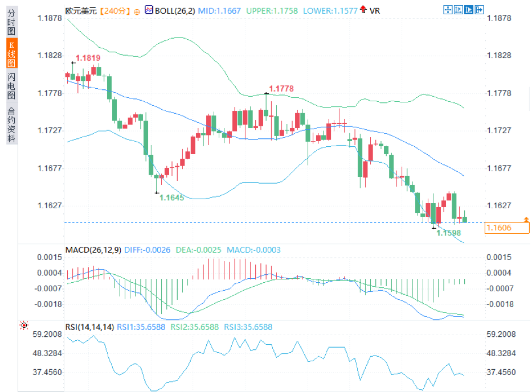Toggle the circle icon after 240分
This screenshot has height=392, width=532.
[x=137, y=11]
